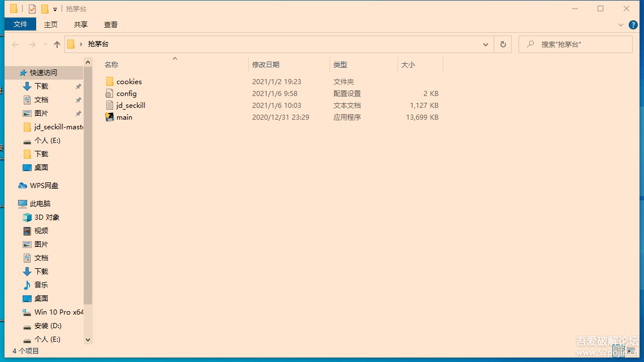Click the Up one level arrow
The image size is (644, 362).
(x=57, y=45)
